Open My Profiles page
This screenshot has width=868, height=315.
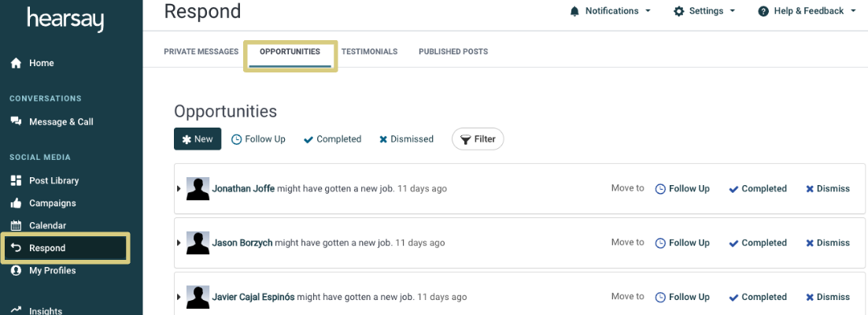[43, 271]
